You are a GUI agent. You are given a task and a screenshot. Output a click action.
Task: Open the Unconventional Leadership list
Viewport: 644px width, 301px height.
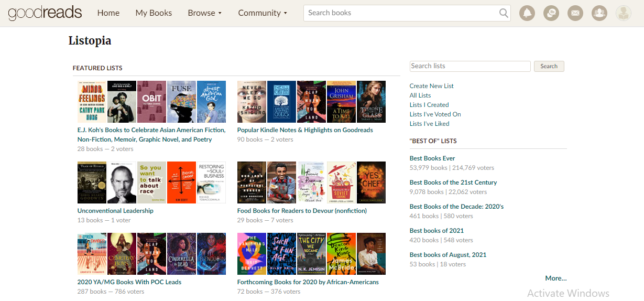(115, 211)
